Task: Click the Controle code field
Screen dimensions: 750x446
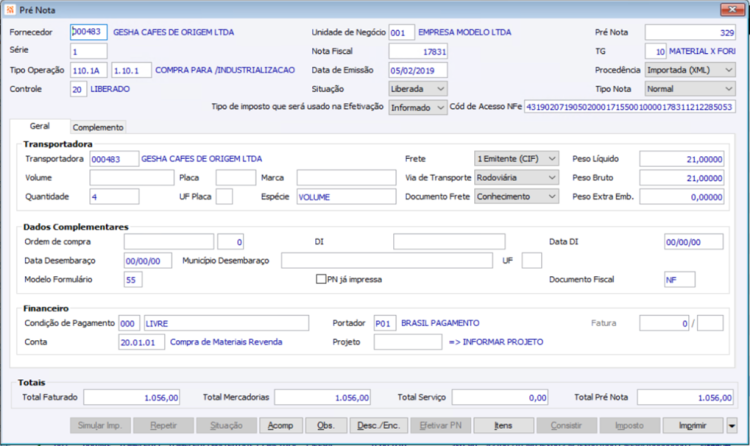Action: pyautogui.click(x=78, y=89)
